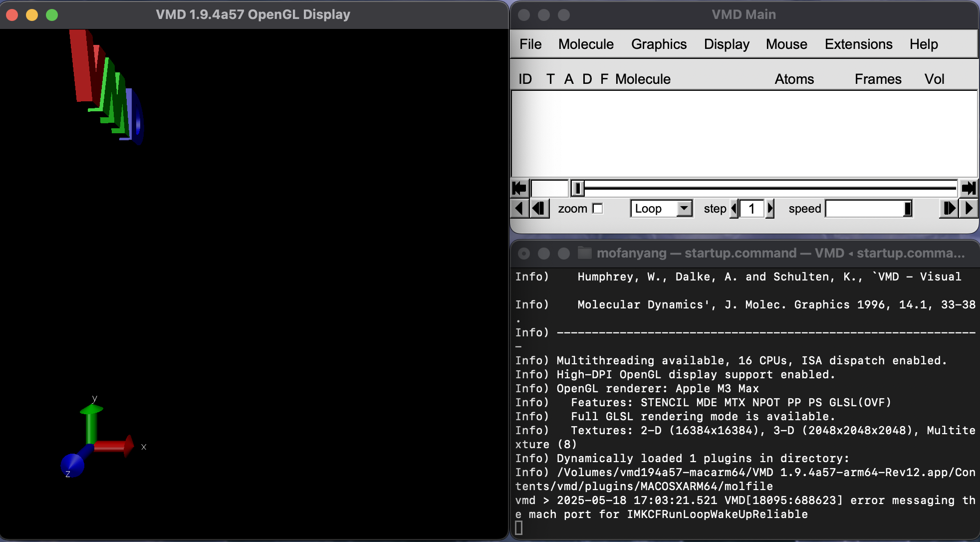Play the animation forward
The height and width of the screenshot is (542, 980).
tap(969, 208)
